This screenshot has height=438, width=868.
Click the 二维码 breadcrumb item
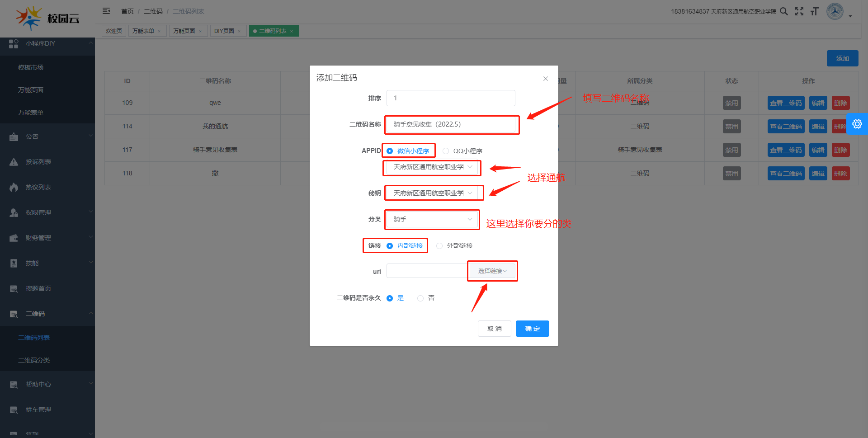153,11
